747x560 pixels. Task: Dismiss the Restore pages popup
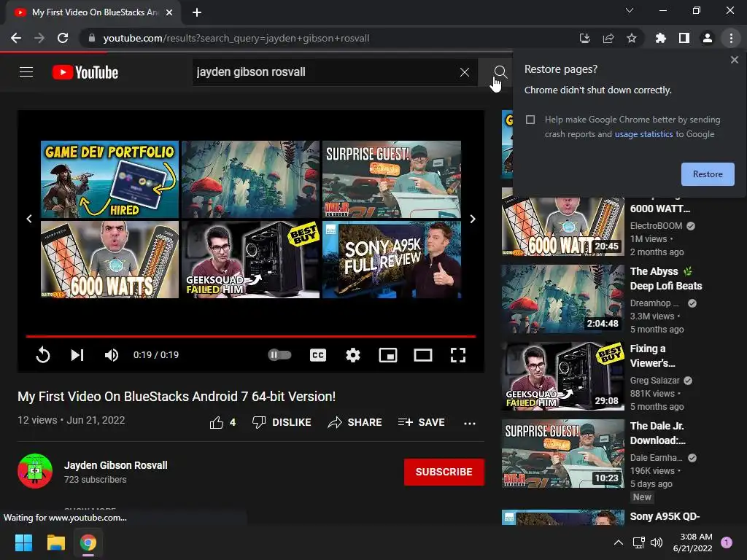(734, 60)
